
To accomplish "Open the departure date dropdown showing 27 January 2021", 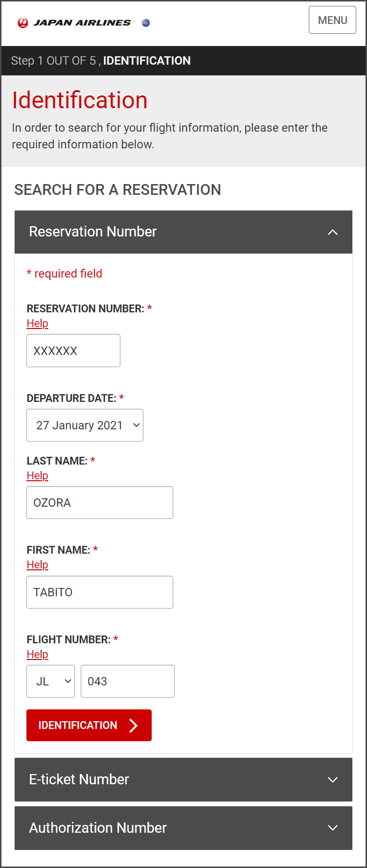I will pyautogui.click(x=85, y=425).
